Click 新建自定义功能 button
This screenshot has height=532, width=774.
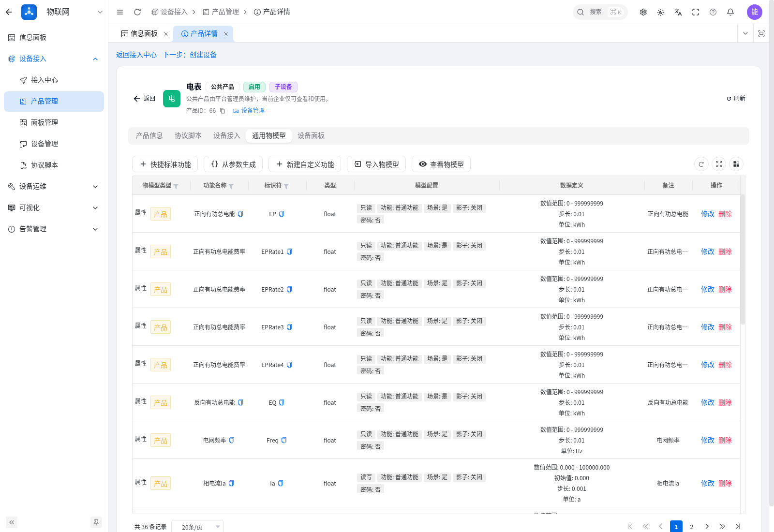pyautogui.click(x=305, y=164)
